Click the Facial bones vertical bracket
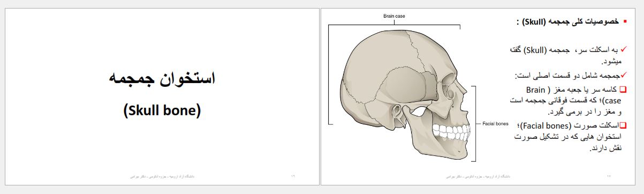The height and width of the screenshot is (194, 644). (x=474, y=123)
